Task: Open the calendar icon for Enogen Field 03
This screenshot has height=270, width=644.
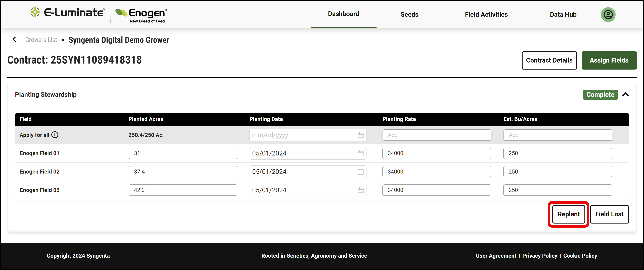Action: point(360,190)
